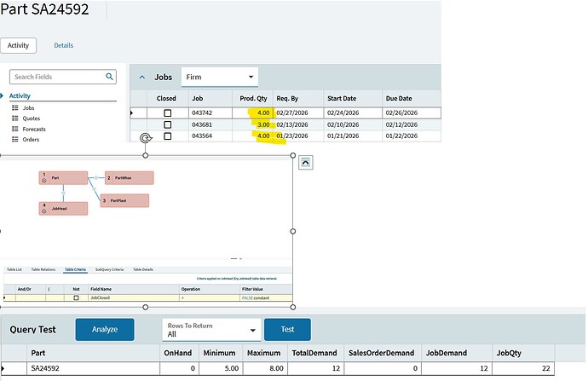The image size is (588, 381).
Task: Click the criteria icon on JobHead node
Action: [43, 211]
